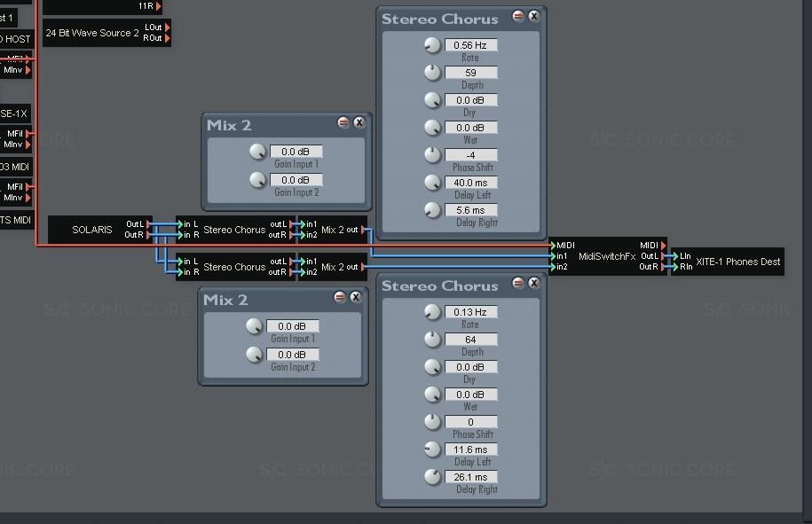Close the lower Stereo Chorus panel

533,283
